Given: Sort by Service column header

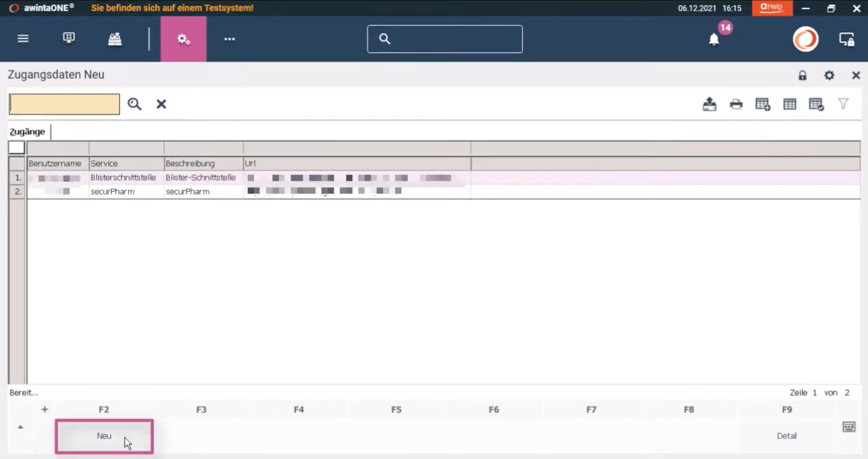Looking at the screenshot, I should coord(126,164).
